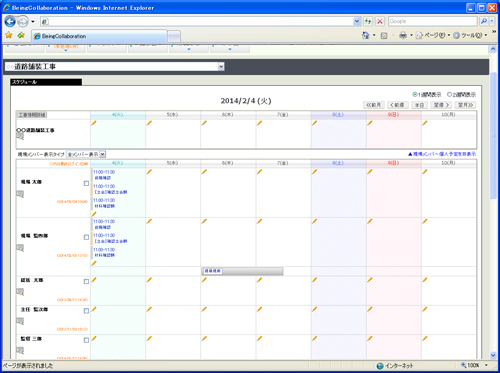The image size is (500, 373).
Task: Open the address bar history dropdown arrow
Action: tap(357, 21)
